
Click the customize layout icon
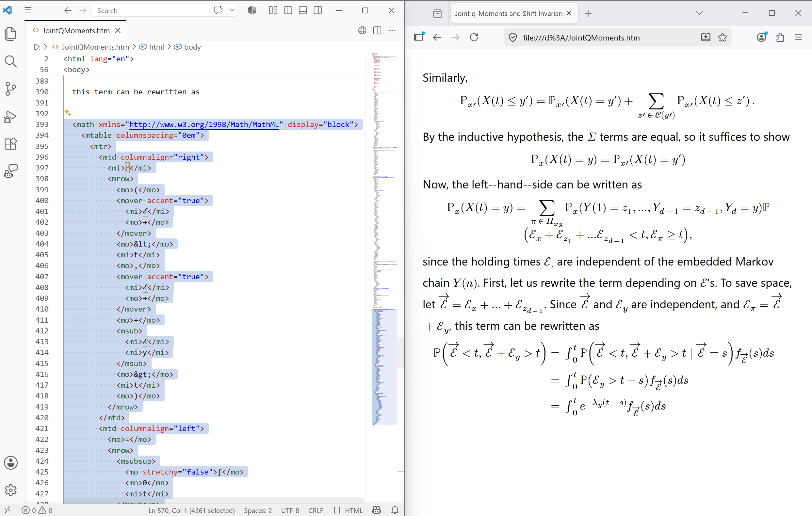pyautogui.click(x=273, y=10)
